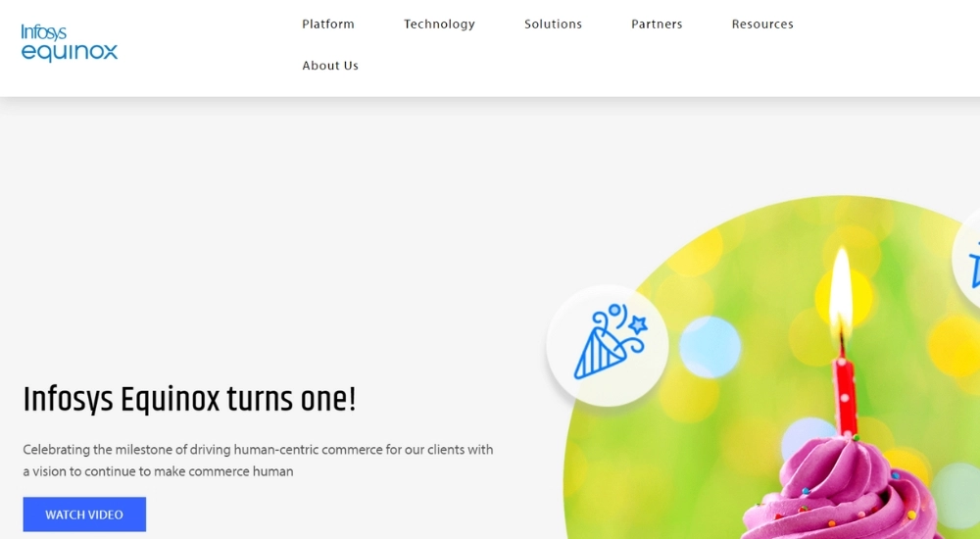The width and height of the screenshot is (980, 539).
Task: Expand the Resources navigation item
Action: (x=762, y=24)
